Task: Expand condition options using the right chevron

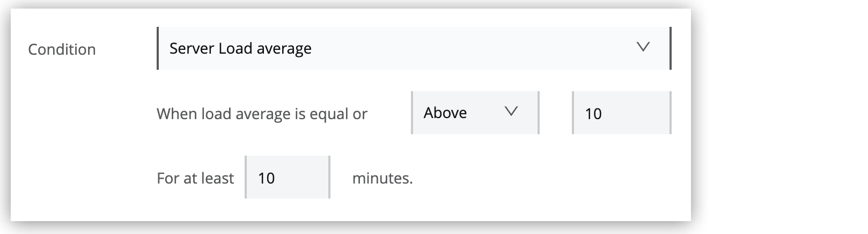Action: 643,47
